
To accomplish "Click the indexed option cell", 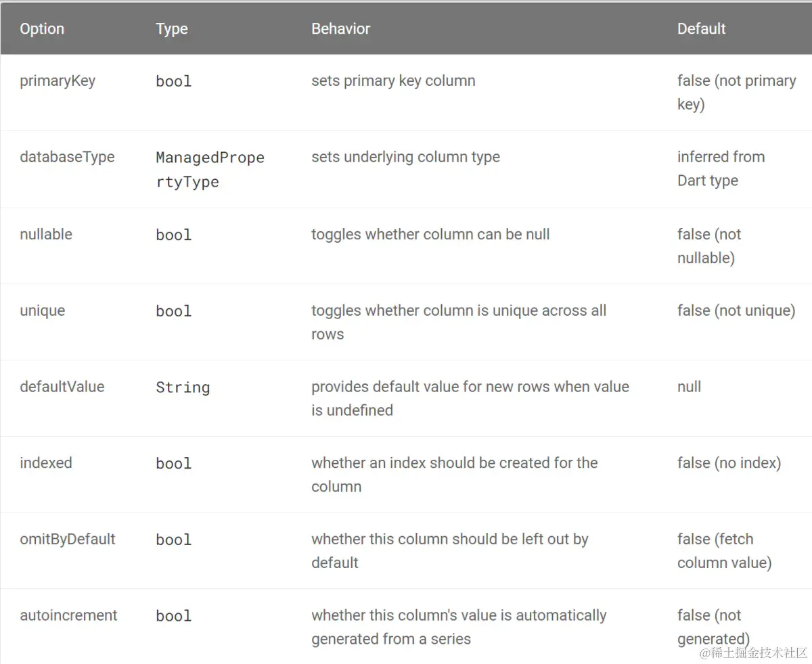I will point(46,463).
